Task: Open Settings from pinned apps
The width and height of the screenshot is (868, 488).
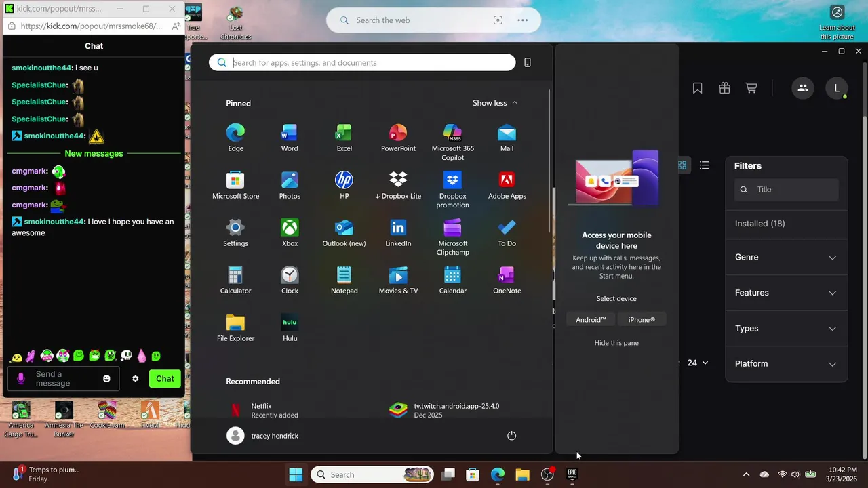Action: [x=235, y=232]
